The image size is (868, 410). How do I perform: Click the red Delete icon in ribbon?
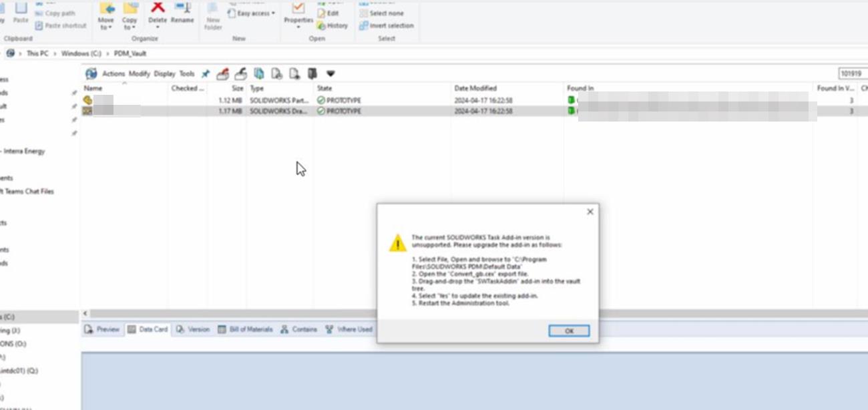click(158, 9)
